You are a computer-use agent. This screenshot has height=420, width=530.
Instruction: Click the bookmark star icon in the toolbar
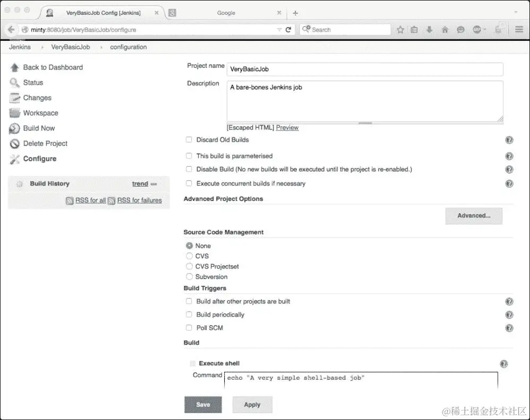click(400, 30)
